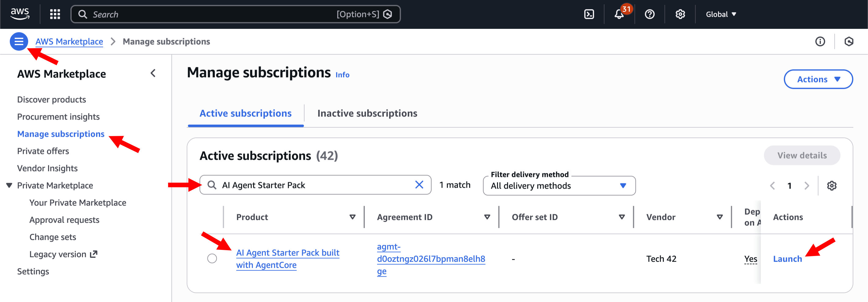868x302 pixels.
Task: Click the help question mark icon
Action: 649,14
